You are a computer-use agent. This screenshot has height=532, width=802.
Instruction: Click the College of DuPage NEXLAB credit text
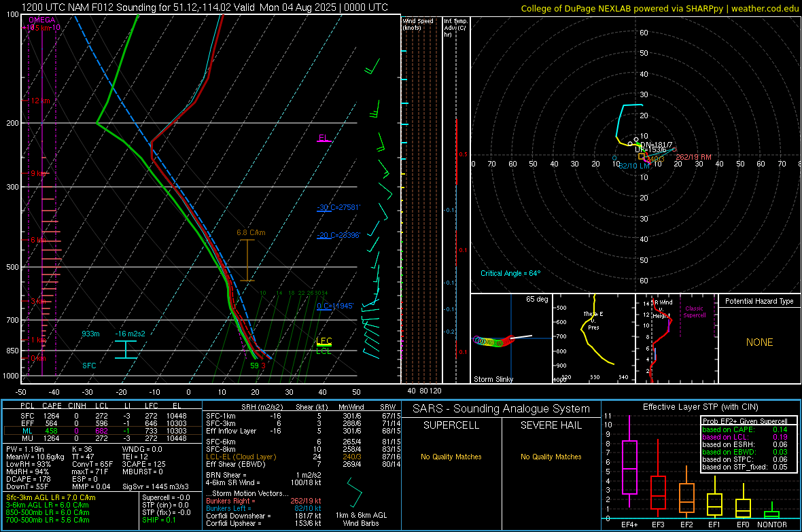pyautogui.click(x=659, y=8)
